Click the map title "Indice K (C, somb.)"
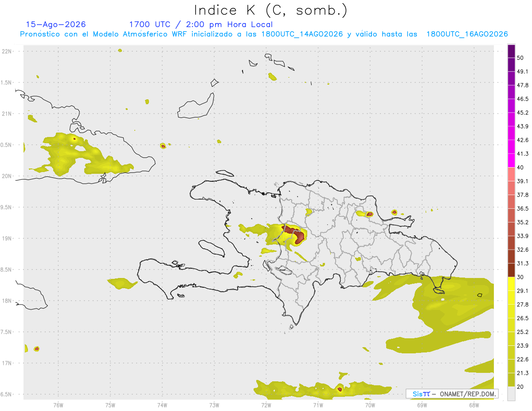This screenshot has height=411, width=532. pos(270,10)
